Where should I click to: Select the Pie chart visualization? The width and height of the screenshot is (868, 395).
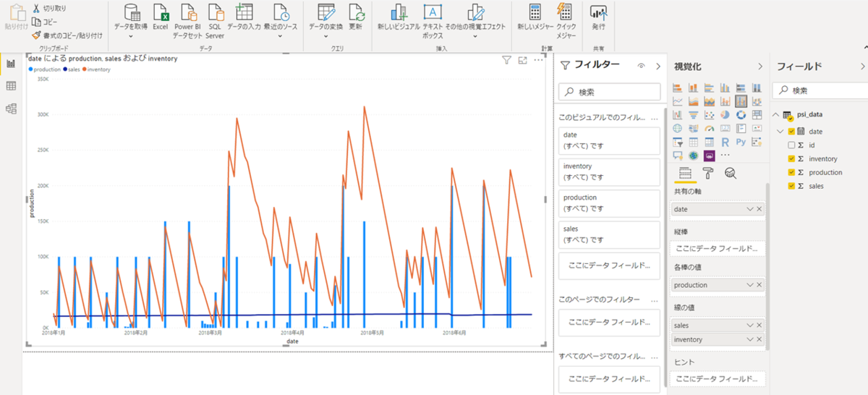725,114
